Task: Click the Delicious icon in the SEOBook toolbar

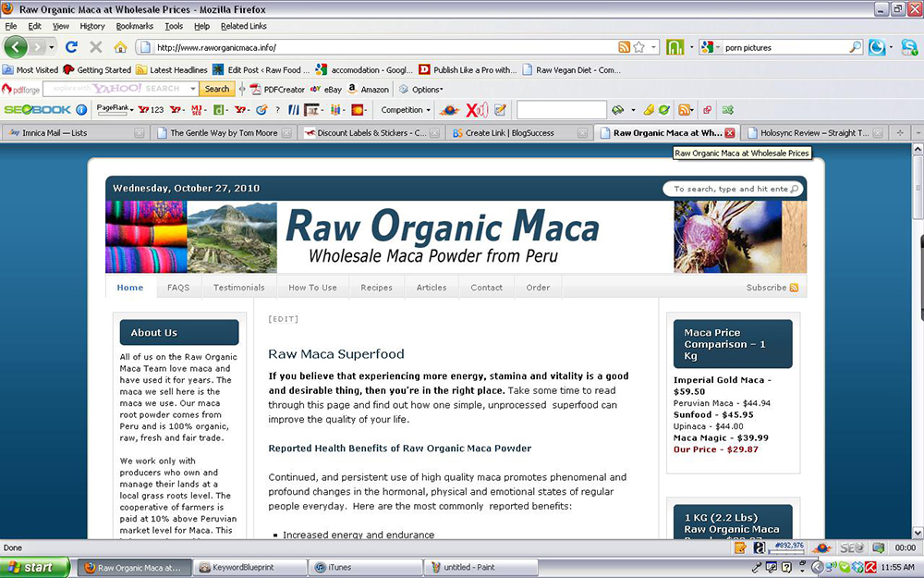Action: click(219, 109)
